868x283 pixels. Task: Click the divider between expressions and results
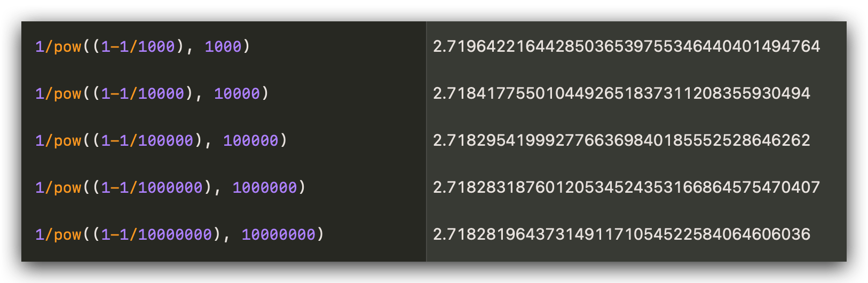tap(427, 141)
